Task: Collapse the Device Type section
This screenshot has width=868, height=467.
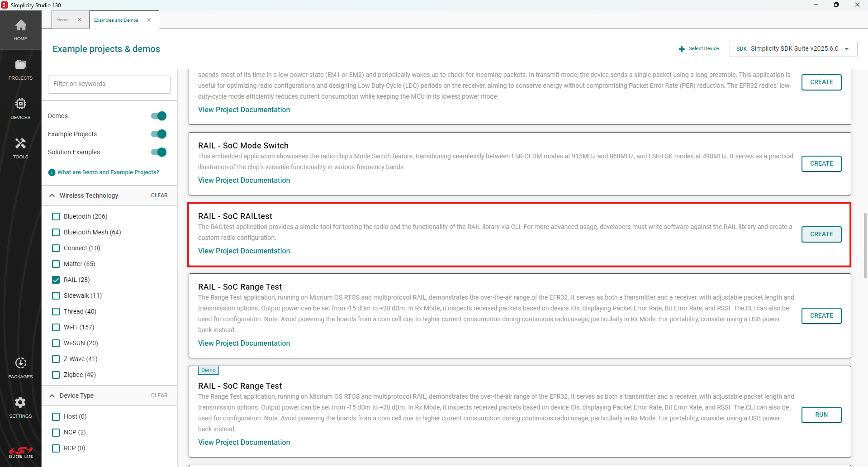Action: coord(52,396)
